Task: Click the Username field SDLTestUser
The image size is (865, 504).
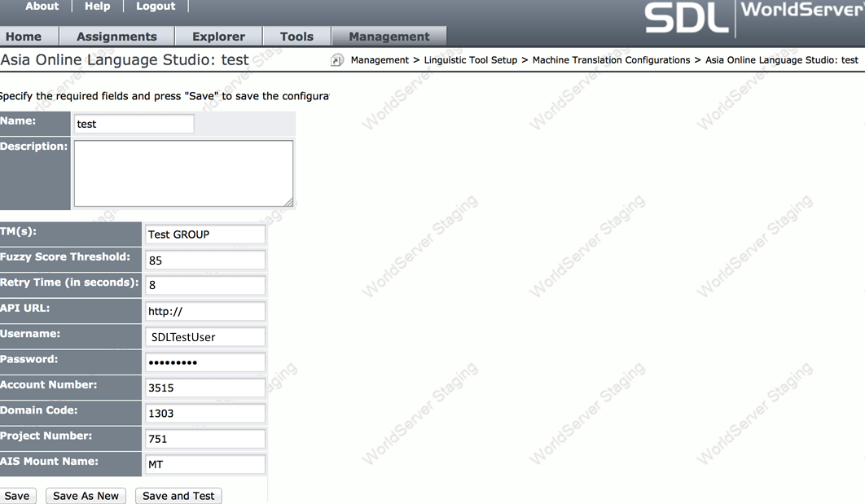Action: point(205,337)
